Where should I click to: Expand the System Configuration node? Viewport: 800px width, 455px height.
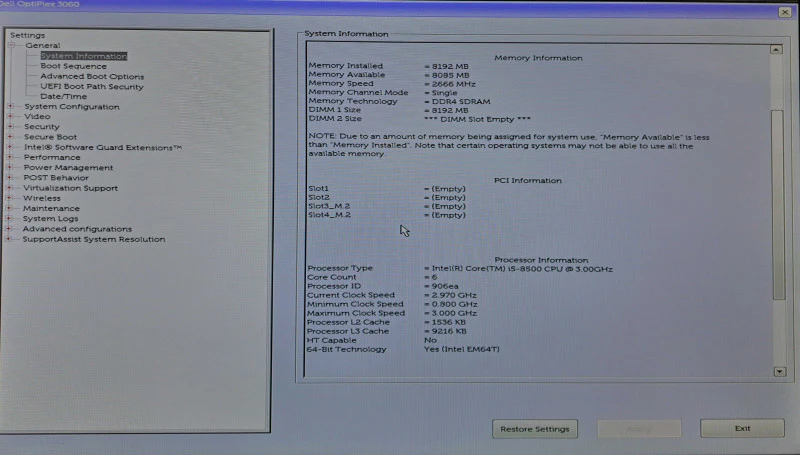[11, 106]
